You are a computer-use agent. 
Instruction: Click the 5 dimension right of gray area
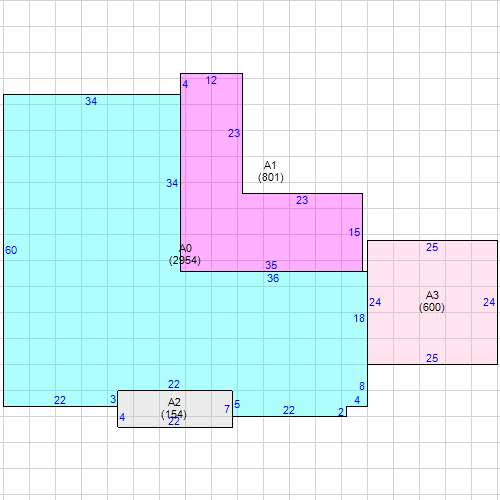point(237,404)
